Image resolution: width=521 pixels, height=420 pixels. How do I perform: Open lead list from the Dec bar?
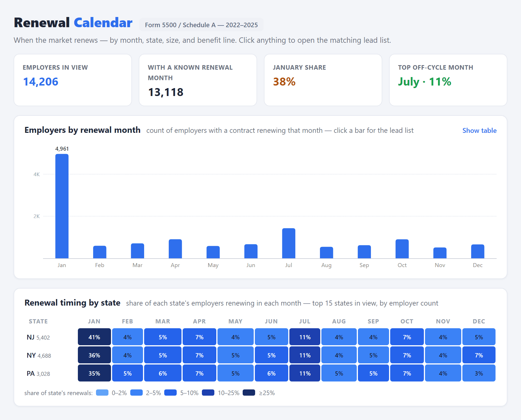click(x=478, y=251)
